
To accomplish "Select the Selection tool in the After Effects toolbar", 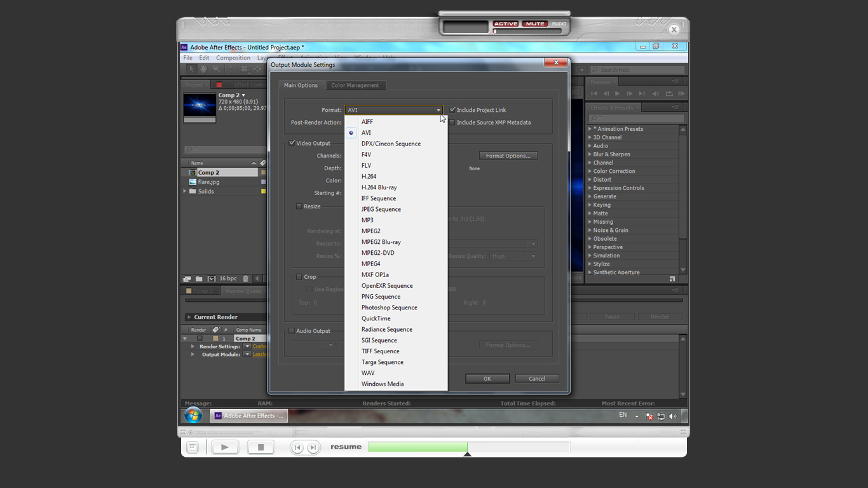I will (x=191, y=69).
